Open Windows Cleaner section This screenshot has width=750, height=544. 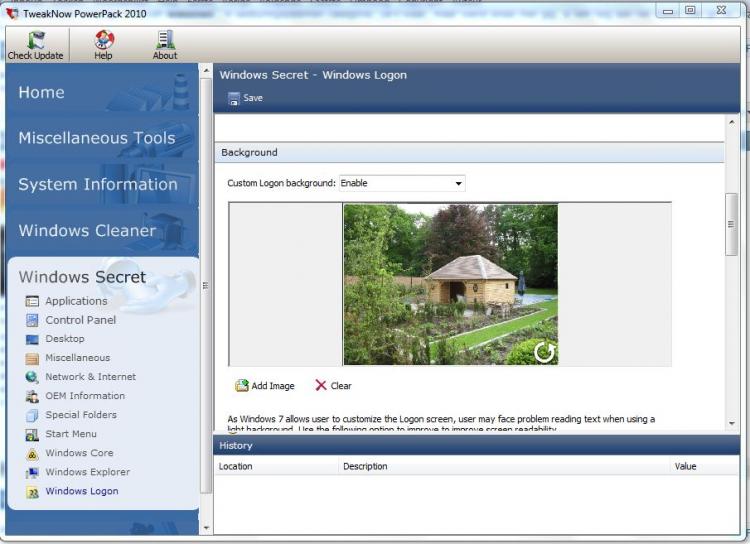pos(87,231)
